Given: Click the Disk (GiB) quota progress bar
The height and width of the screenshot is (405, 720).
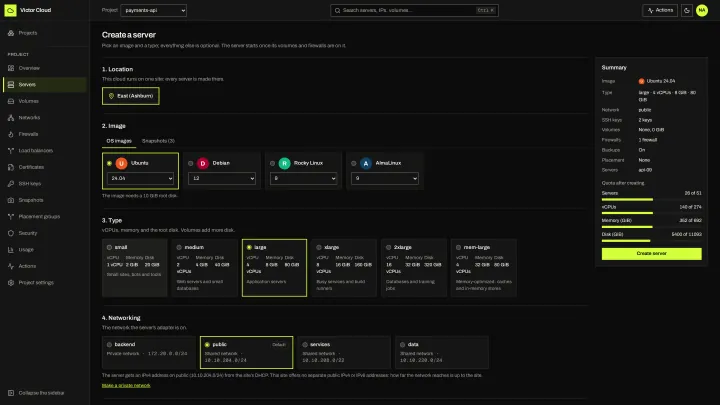Looking at the screenshot, I should click(652, 241).
